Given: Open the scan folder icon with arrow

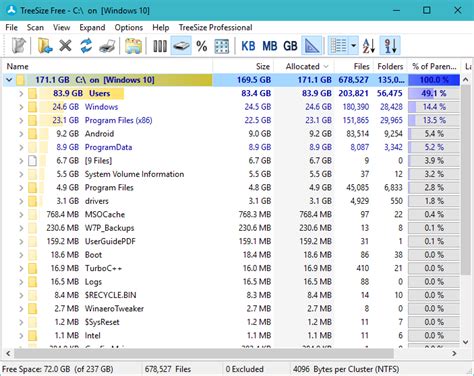Looking at the screenshot, I should pos(45,46).
